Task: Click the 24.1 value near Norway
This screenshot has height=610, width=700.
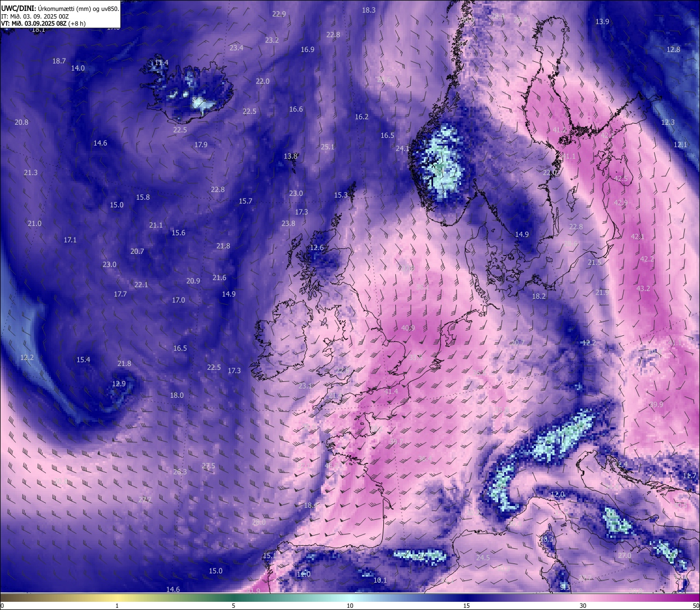Action: tap(402, 148)
